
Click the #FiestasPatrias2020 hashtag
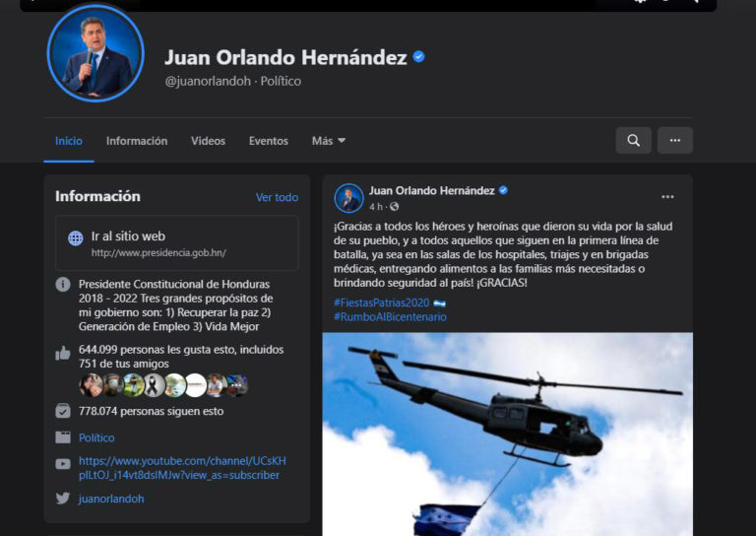click(x=381, y=302)
